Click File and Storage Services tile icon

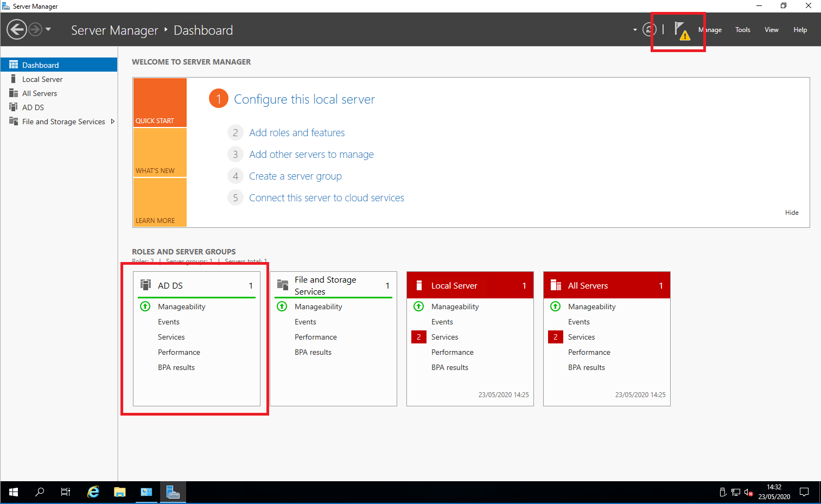[282, 285]
